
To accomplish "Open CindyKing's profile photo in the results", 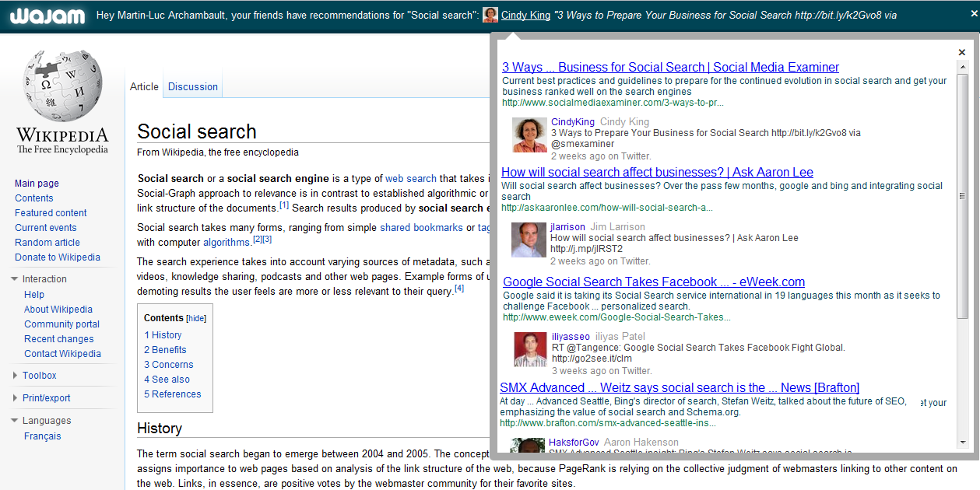I will click(529, 135).
